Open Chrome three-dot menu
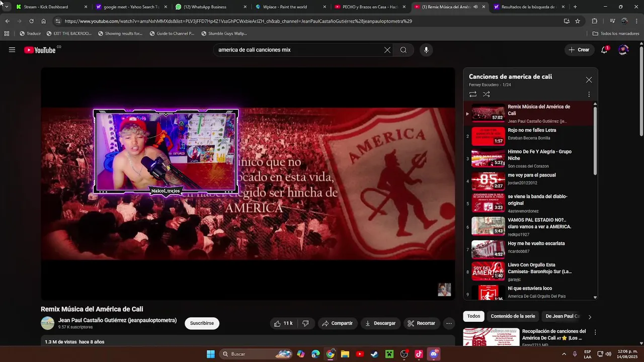The height and width of the screenshot is (362, 644). point(636,21)
